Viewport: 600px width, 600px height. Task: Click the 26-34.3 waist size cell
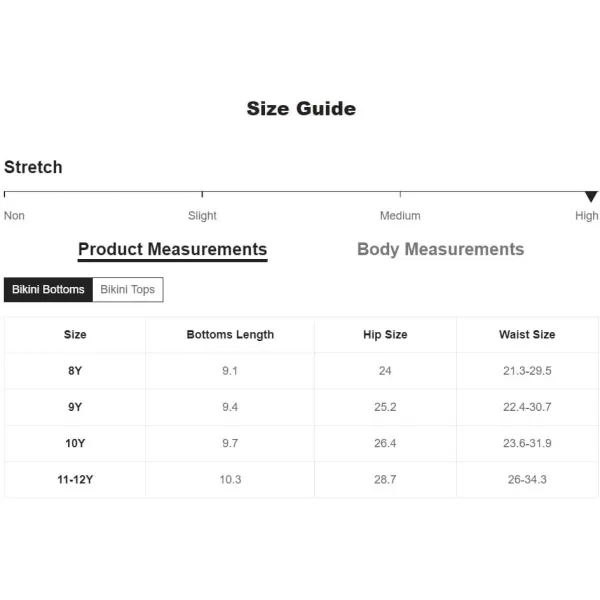[x=527, y=479]
